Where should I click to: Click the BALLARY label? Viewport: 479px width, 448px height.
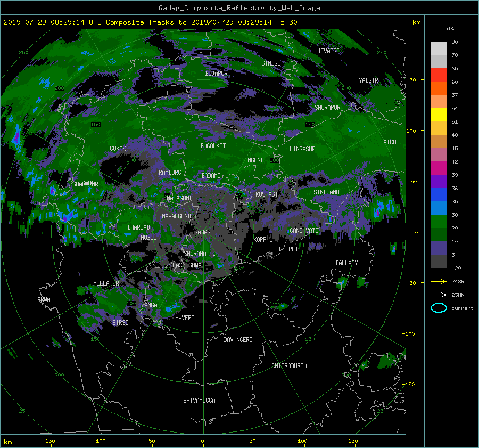pos(346,263)
